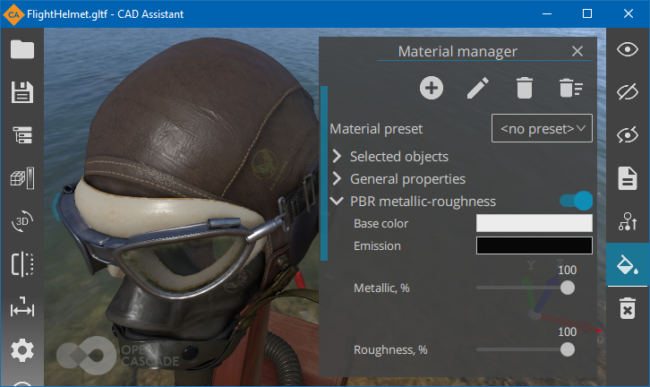Viewport: 650px width, 387px height.
Task: Edit material using the pencil icon
Action: tap(478, 88)
